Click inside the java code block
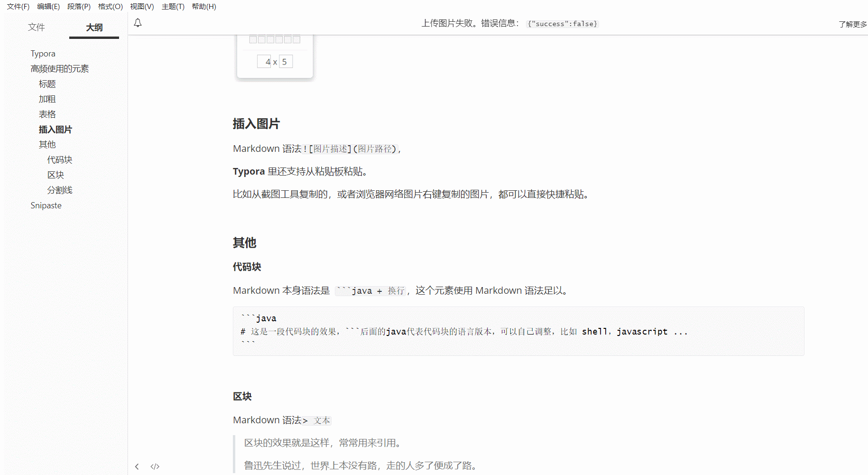Image resolution: width=868 pixels, height=475 pixels. (x=518, y=331)
